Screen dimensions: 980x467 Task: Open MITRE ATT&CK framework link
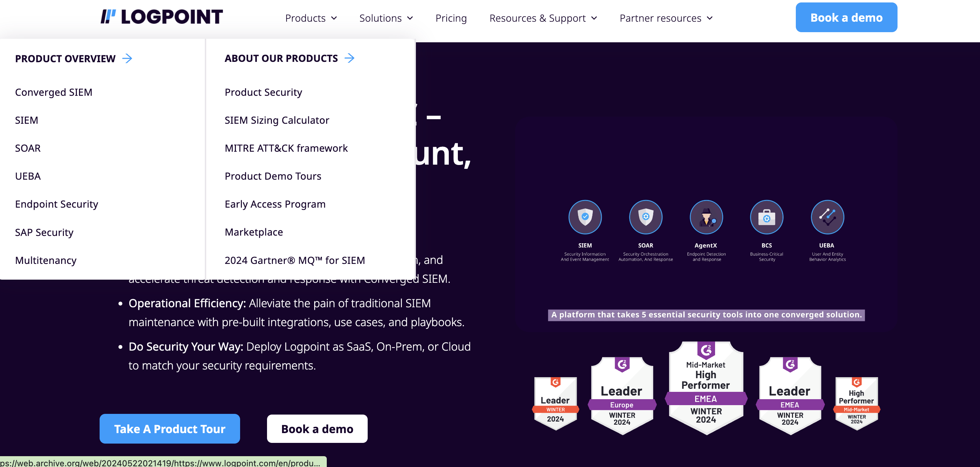[x=286, y=148]
